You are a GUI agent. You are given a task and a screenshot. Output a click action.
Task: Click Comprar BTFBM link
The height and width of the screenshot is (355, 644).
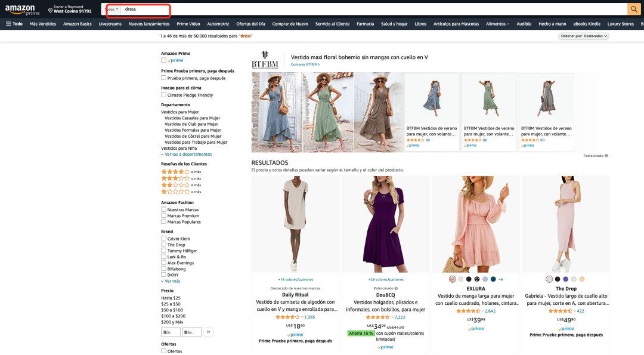pos(305,64)
